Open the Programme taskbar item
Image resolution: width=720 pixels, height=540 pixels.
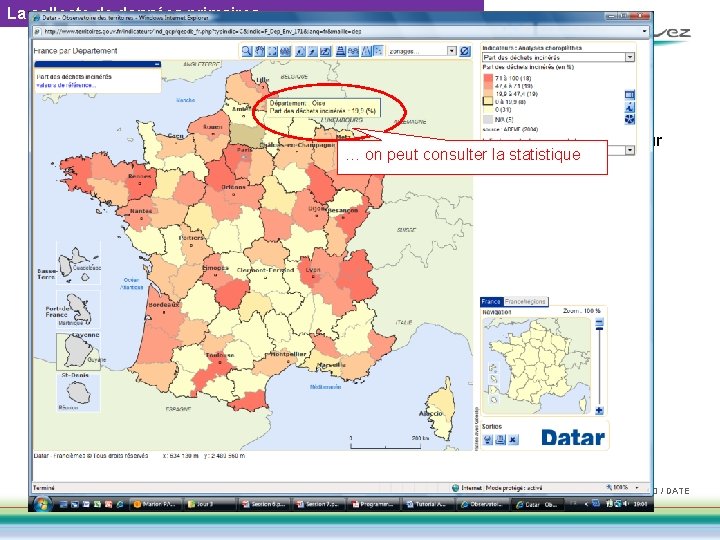(373, 504)
